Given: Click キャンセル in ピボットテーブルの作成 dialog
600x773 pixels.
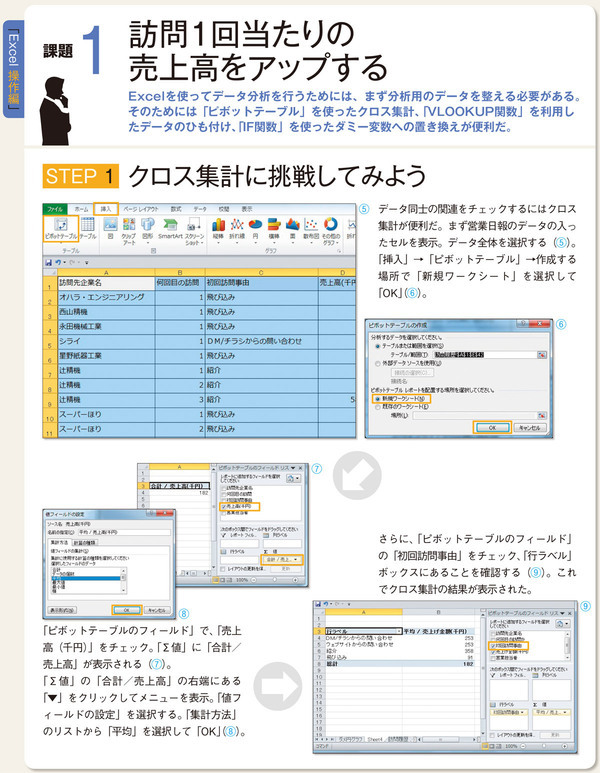Looking at the screenshot, I should 529,428.
